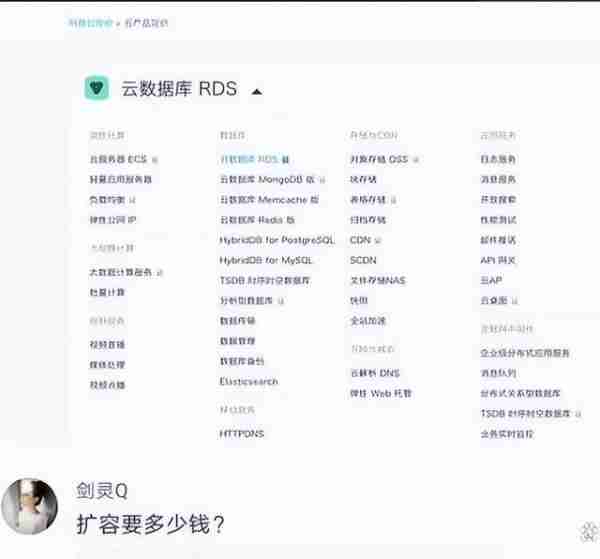Viewport: 600px width, 559px height.
Task: Select 分析型数据库 product
Action: point(246,301)
